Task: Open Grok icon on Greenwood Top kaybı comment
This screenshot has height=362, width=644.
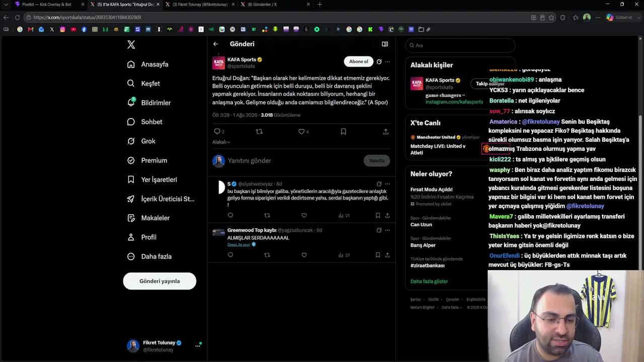Action: (x=379, y=230)
